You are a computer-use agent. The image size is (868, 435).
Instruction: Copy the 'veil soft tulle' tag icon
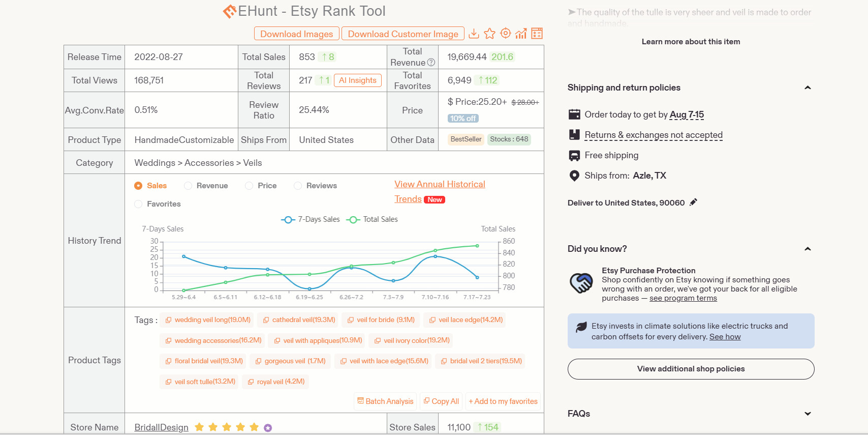pyautogui.click(x=168, y=382)
